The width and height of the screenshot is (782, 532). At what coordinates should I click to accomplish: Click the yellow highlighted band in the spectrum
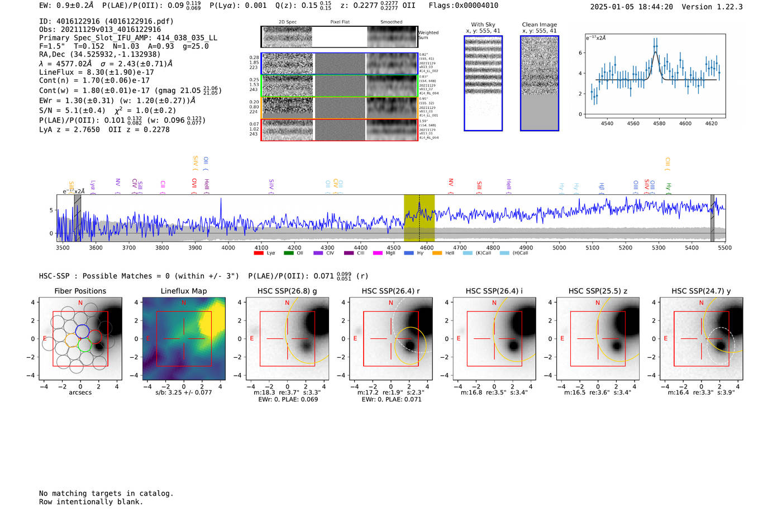point(419,218)
